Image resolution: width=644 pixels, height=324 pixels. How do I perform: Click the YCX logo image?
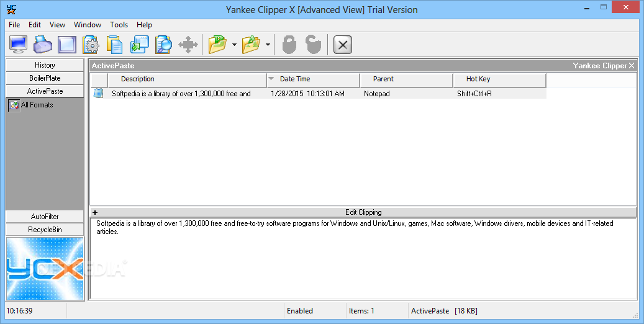tap(45, 269)
